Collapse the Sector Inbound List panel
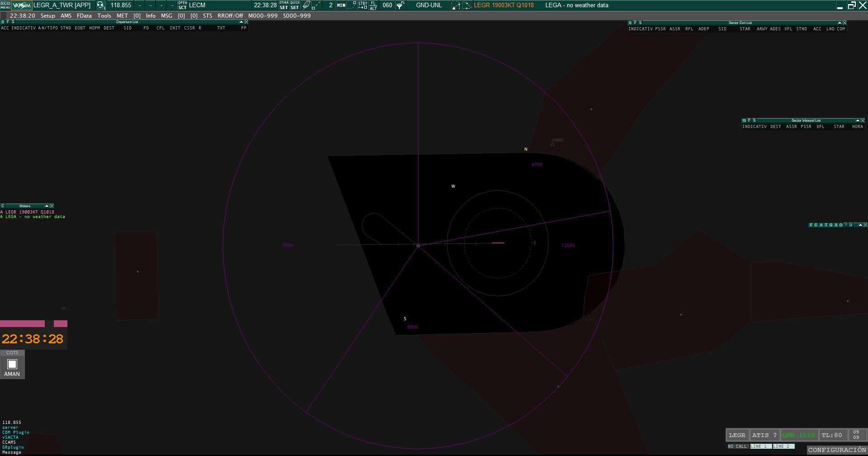This screenshot has height=456, width=868. click(x=858, y=120)
